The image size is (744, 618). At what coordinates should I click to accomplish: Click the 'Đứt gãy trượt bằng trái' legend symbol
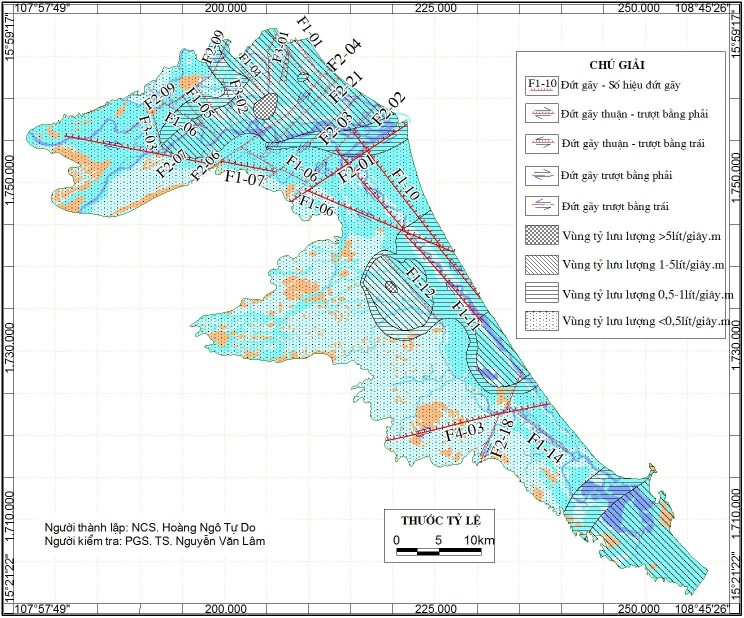(541, 206)
